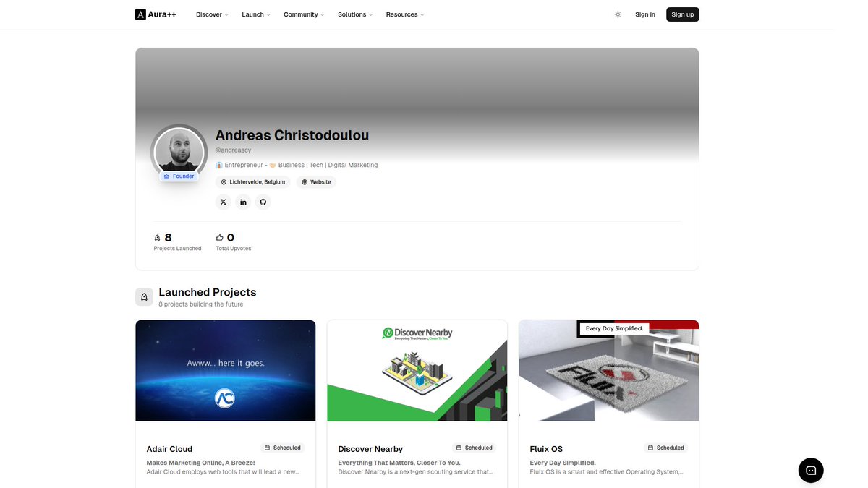Click the Aura++ logo icon
Image resolution: width=868 pixels, height=488 pixels.
140,14
